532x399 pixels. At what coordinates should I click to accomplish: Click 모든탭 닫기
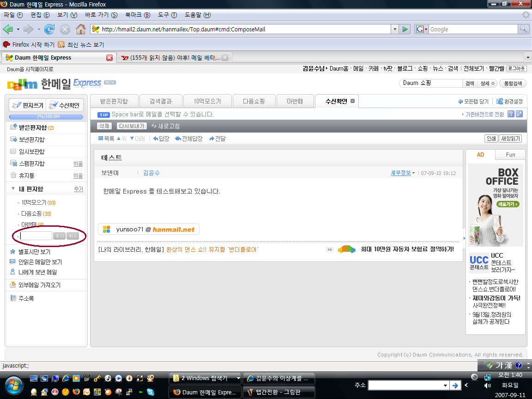[473, 102]
